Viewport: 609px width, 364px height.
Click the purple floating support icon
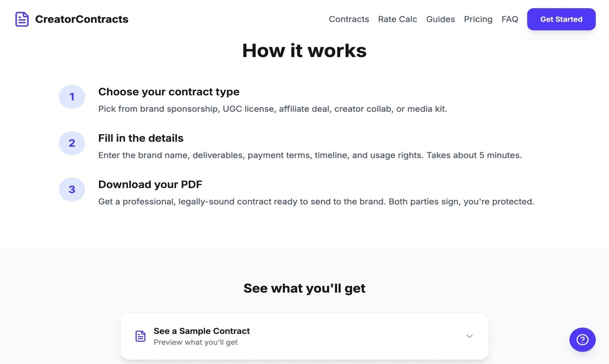pyautogui.click(x=582, y=340)
